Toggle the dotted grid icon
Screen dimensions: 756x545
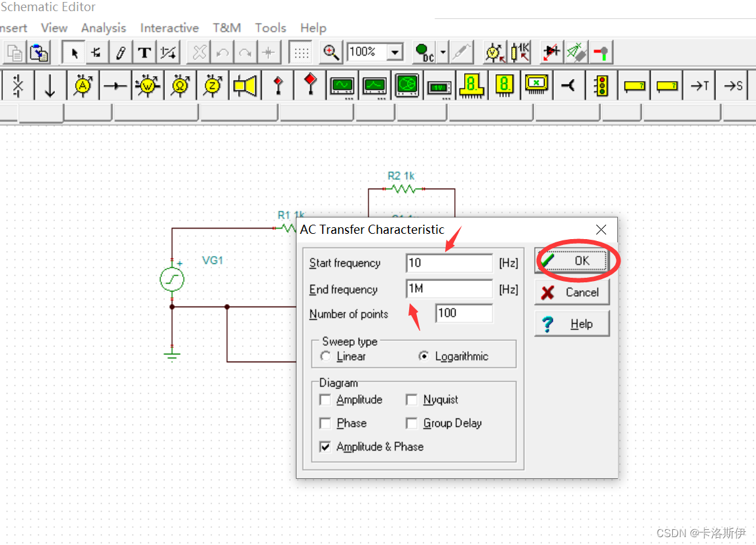(x=301, y=52)
